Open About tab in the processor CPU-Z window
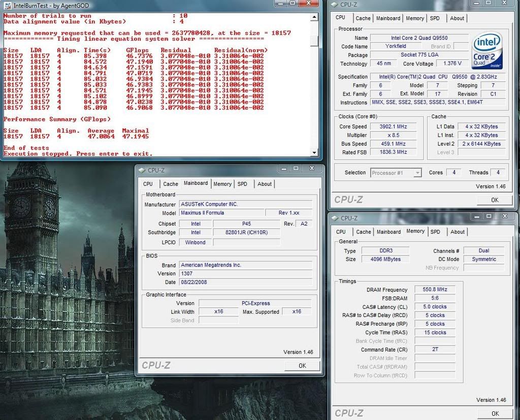 [457, 18]
